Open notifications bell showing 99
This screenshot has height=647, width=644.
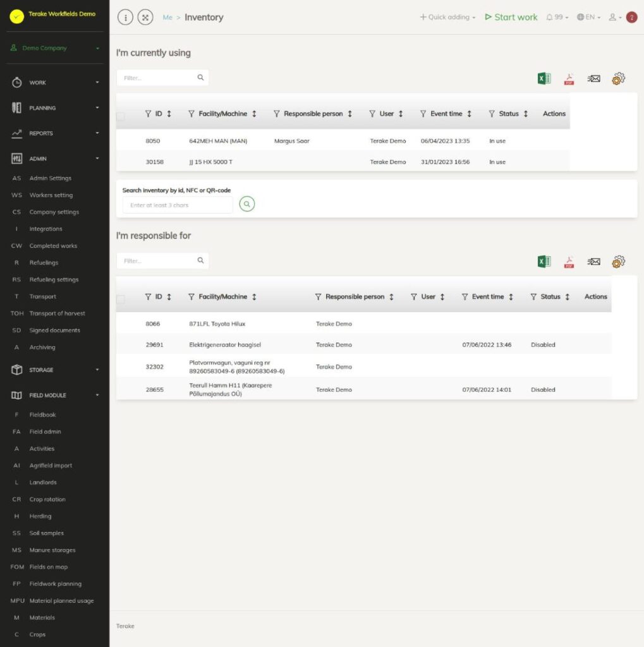[x=557, y=17]
